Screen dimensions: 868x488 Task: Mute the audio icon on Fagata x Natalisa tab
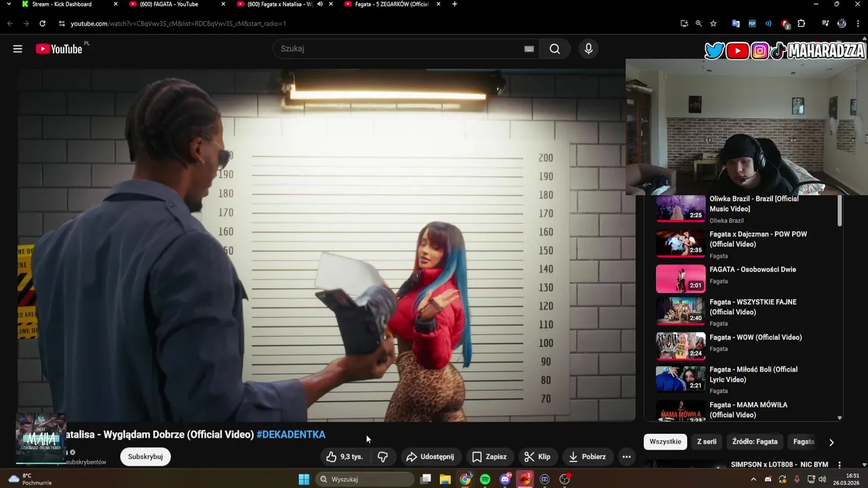(320, 4)
